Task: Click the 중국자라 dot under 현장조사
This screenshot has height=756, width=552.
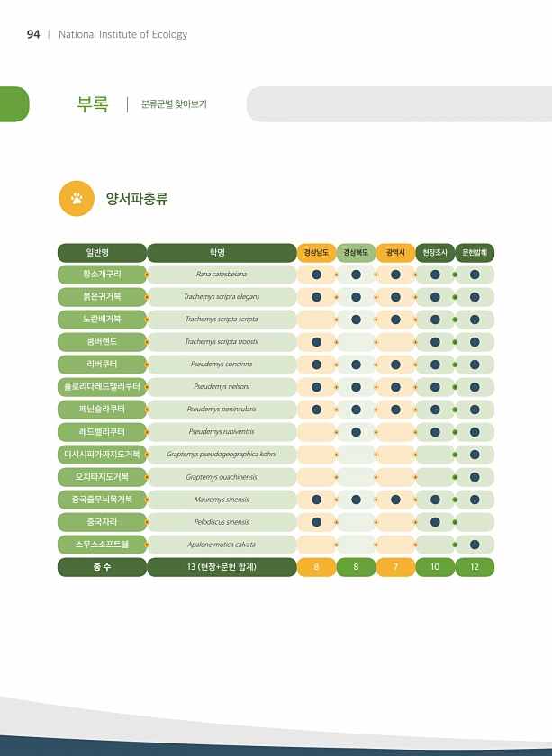Action: click(435, 522)
